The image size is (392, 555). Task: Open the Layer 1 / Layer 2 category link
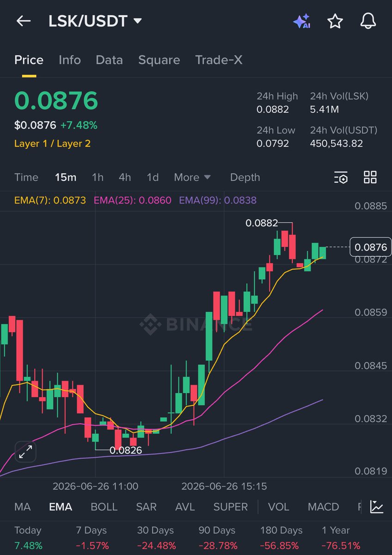52,143
